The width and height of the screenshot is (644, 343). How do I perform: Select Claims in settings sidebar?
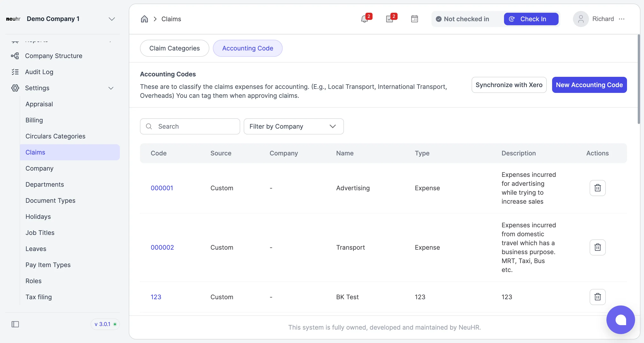[70, 152]
